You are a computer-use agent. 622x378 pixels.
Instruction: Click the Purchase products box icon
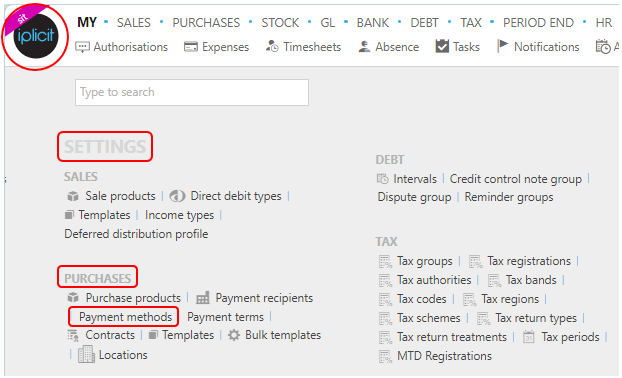(x=73, y=297)
